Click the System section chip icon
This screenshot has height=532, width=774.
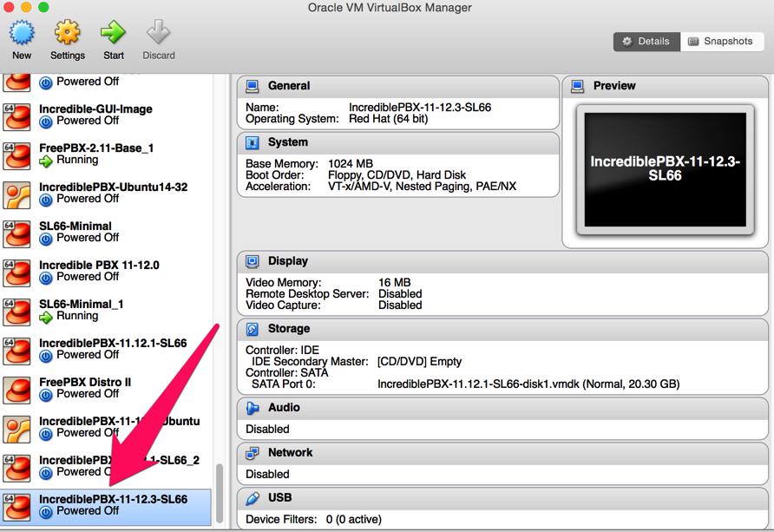[253, 142]
